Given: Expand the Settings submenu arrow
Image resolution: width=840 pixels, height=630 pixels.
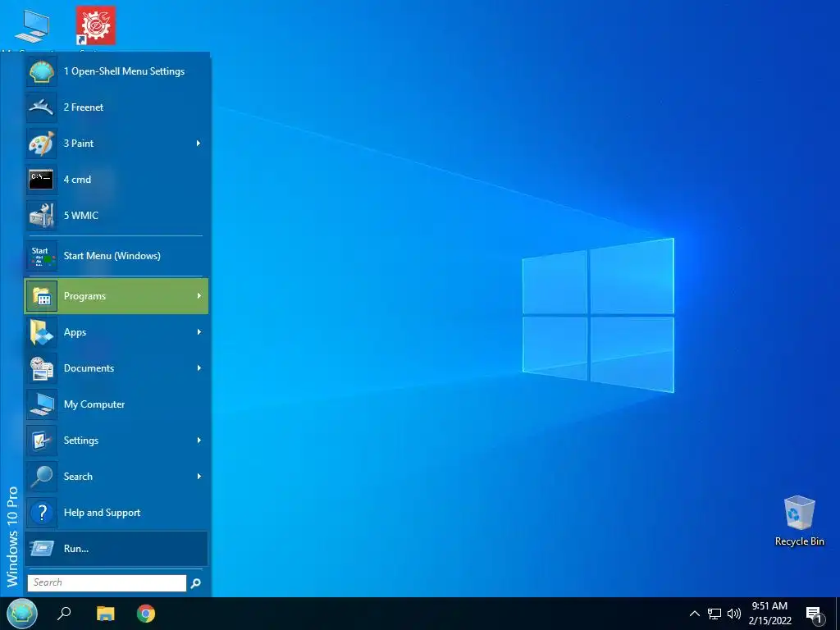Looking at the screenshot, I should 199,441.
